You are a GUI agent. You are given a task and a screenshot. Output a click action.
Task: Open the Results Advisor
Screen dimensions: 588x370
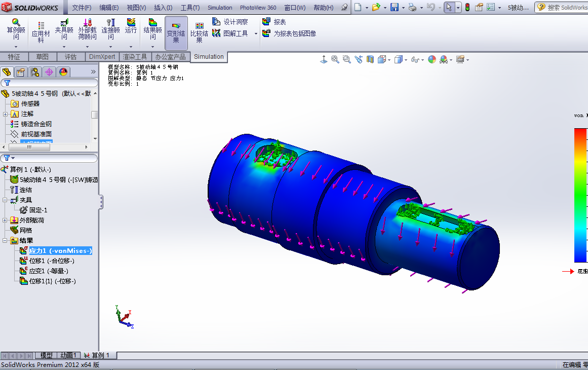tap(152, 29)
